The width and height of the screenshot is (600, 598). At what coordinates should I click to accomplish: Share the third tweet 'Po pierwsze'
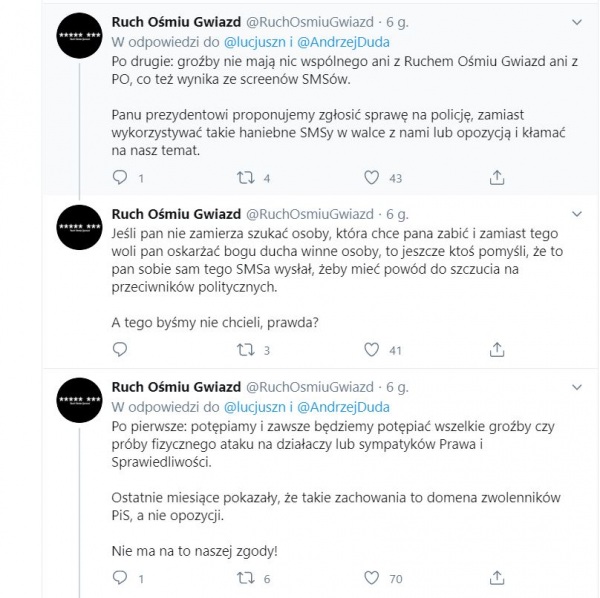click(x=497, y=578)
